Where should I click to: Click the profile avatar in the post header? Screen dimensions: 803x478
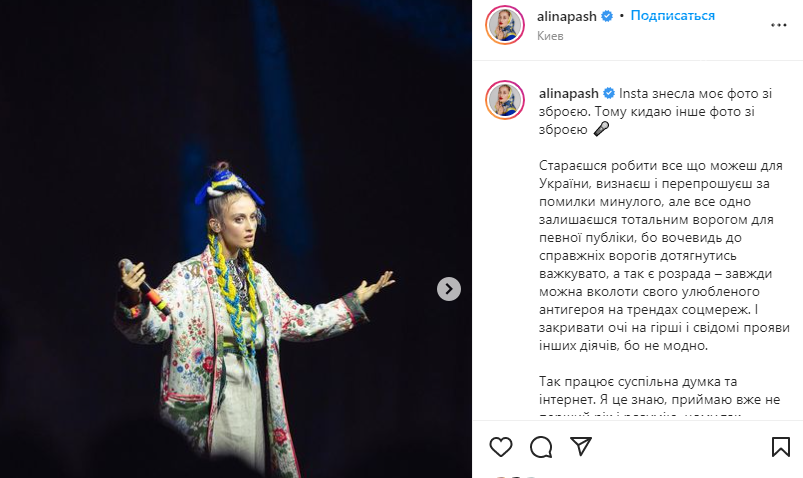pyautogui.click(x=505, y=25)
